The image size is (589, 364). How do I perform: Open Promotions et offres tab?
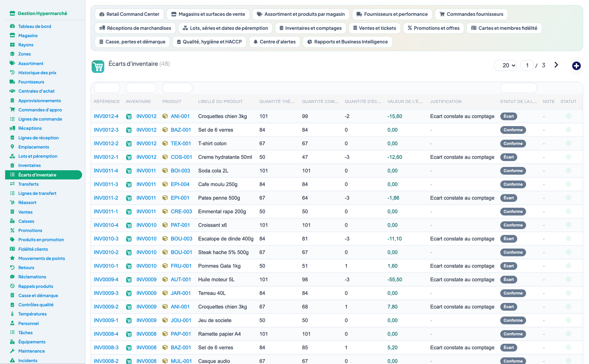433,28
